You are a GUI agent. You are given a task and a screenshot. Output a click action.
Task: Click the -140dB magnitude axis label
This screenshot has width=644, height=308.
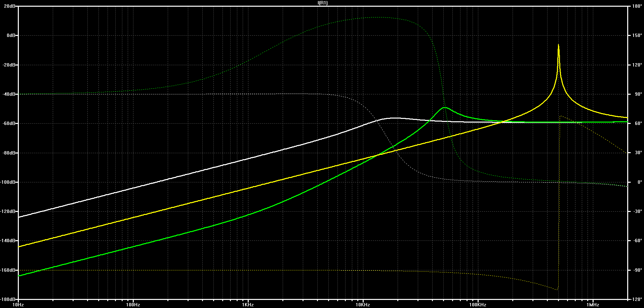pos(8,240)
